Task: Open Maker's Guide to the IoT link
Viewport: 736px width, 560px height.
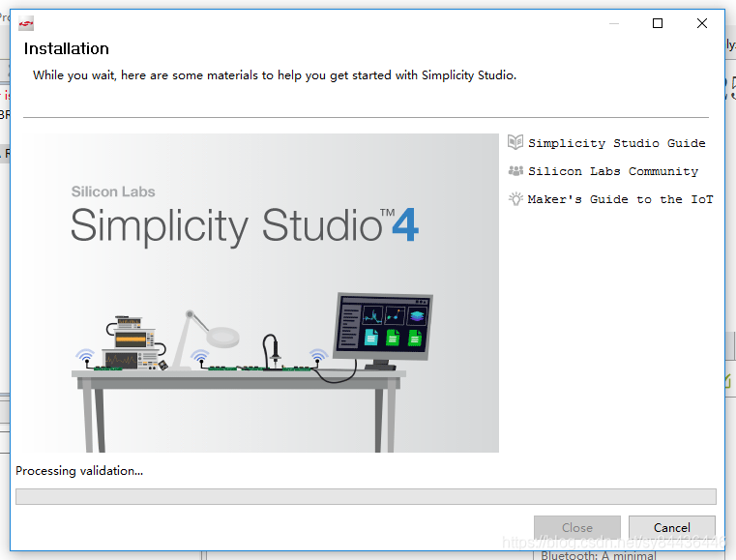Action: 620,199
